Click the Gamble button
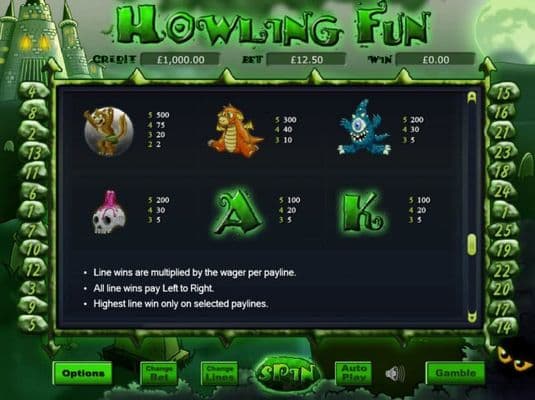 pyautogui.click(x=456, y=373)
